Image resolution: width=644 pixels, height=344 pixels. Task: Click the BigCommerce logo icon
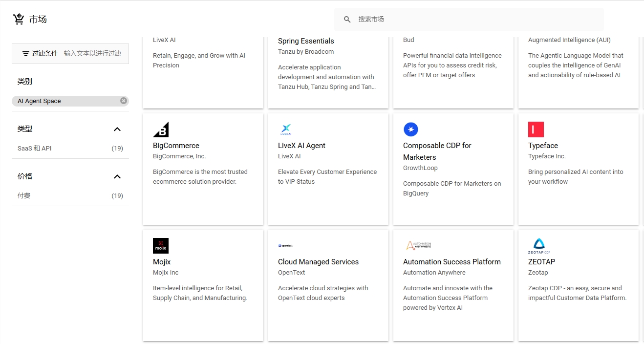point(162,129)
